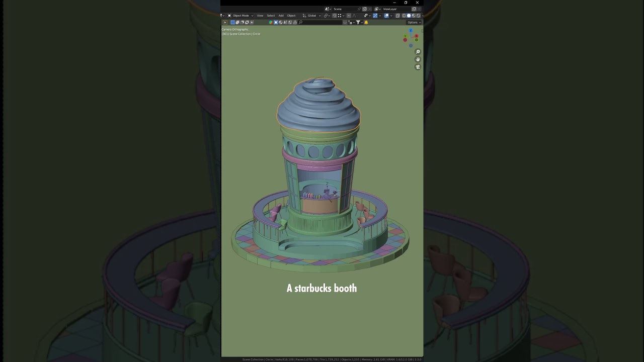Image resolution: width=644 pixels, height=362 pixels.
Task: Open the pivot point dropdown
Action: click(x=327, y=16)
